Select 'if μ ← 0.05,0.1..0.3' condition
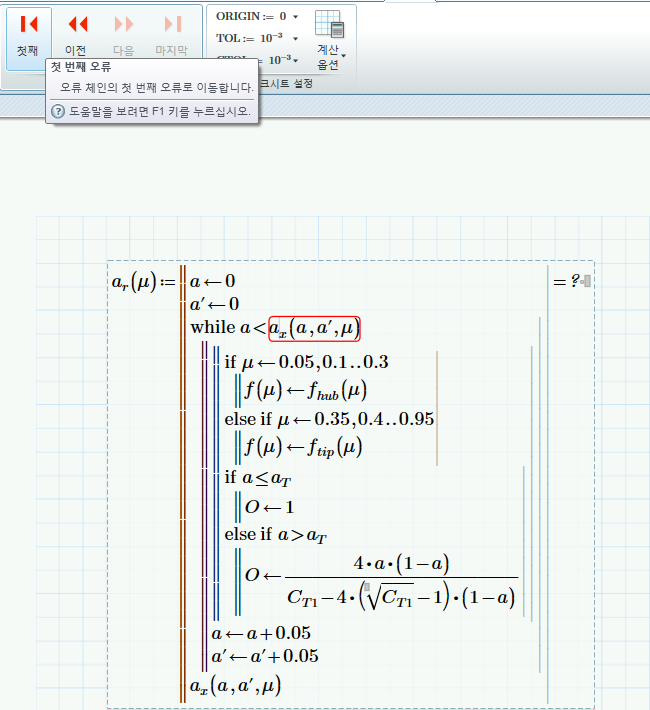 (x=307, y=362)
